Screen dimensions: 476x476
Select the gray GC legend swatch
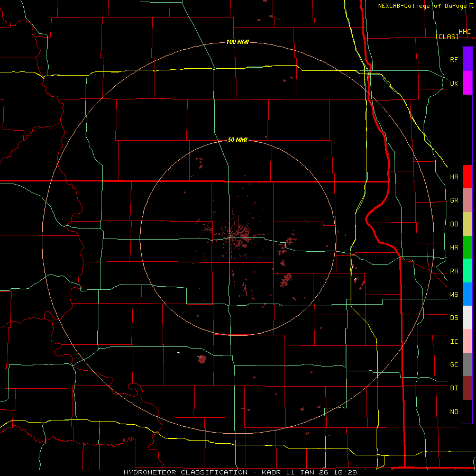point(467,364)
